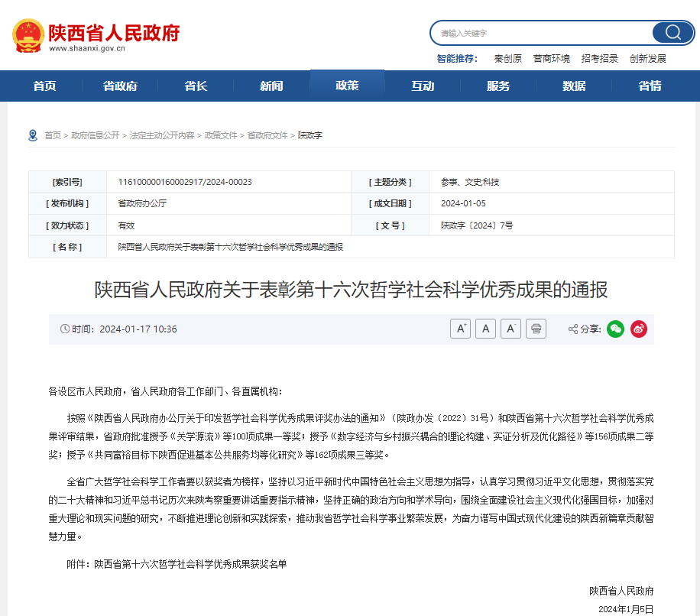The image size is (700, 616).
Task: Increase font size with A+ icon
Action: [x=460, y=329]
